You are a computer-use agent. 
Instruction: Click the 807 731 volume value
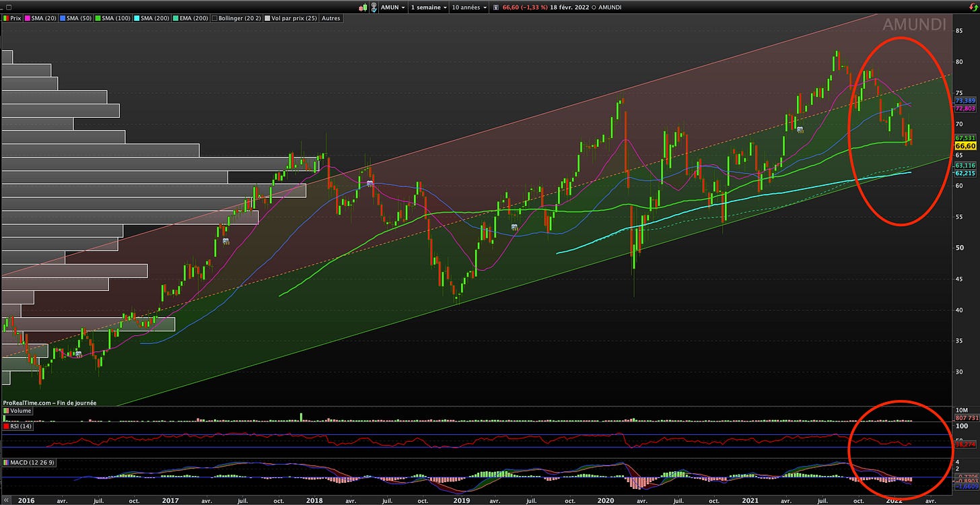click(967, 418)
